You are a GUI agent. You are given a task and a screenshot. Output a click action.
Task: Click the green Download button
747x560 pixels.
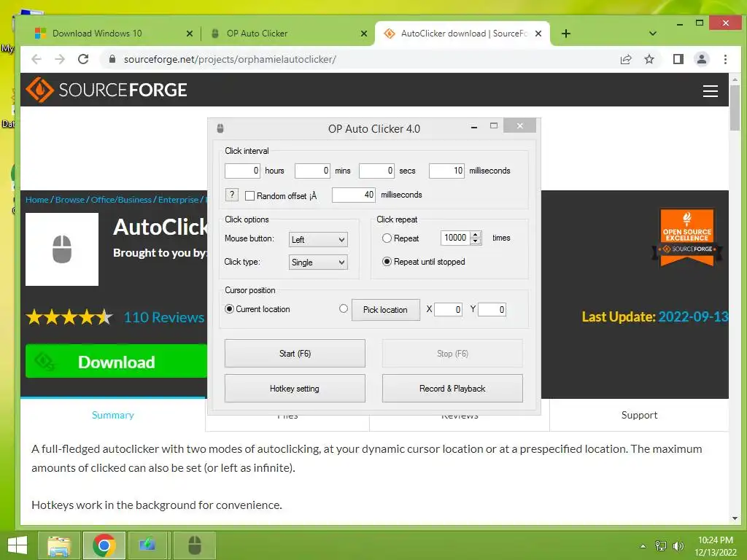point(116,362)
